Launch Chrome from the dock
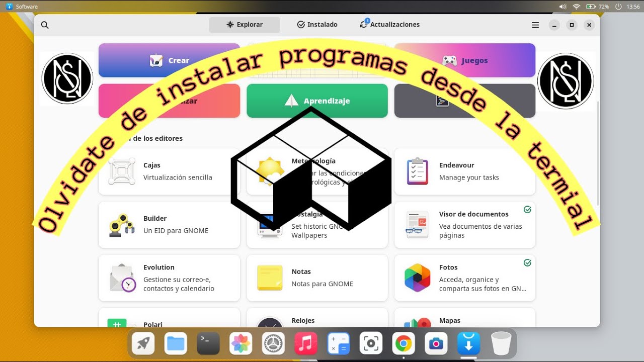The width and height of the screenshot is (644, 362). click(404, 344)
